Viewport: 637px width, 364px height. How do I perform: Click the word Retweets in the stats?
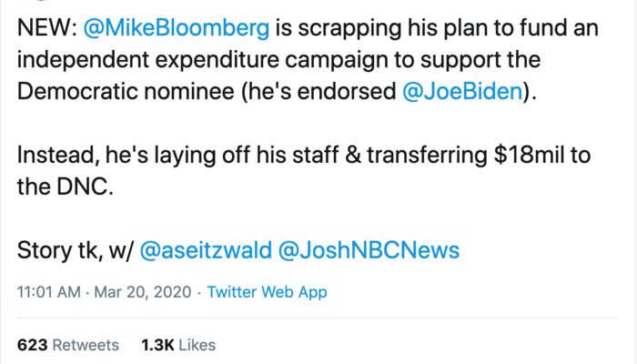(85, 345)
